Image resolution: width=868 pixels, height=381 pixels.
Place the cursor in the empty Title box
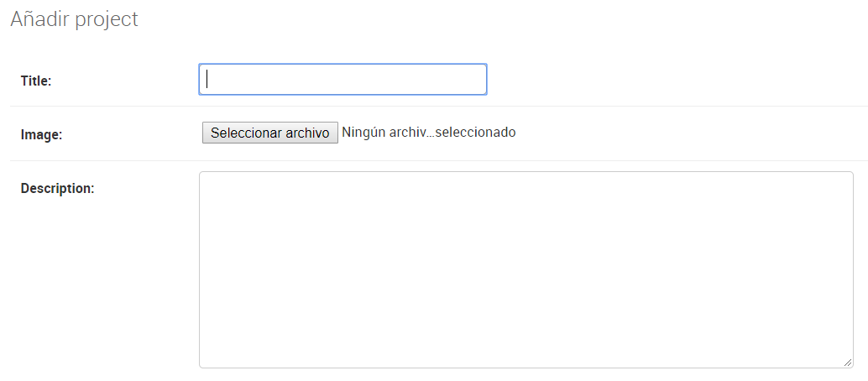tap(342, 79)
